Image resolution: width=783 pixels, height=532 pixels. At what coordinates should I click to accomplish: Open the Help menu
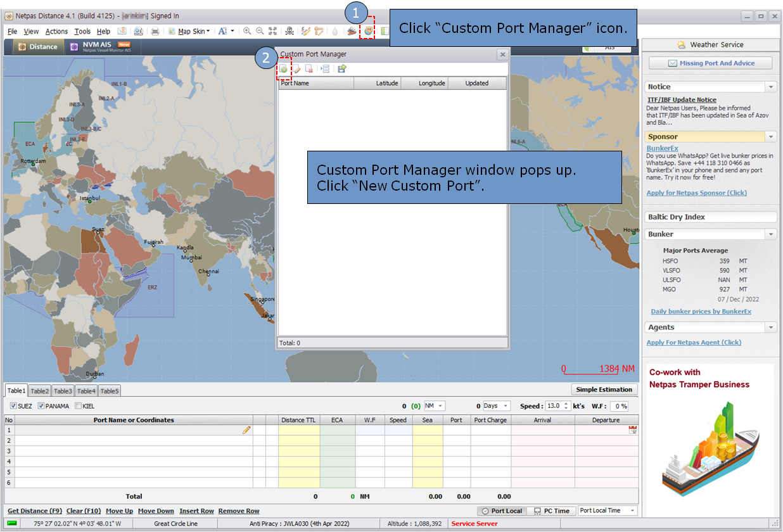(103, 31)
